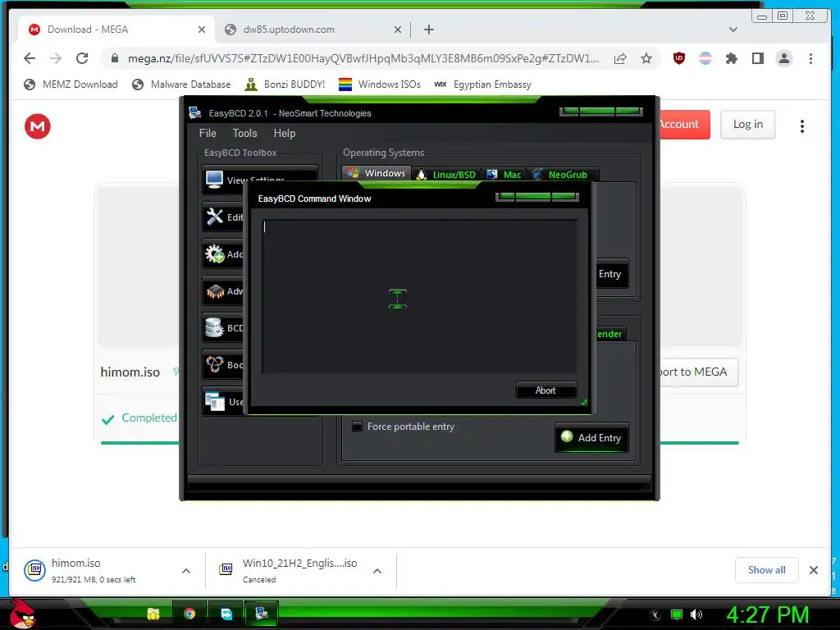Click the BCD Deployment icon
This screenshot has width=840, height=630.
tap(215, 364)
